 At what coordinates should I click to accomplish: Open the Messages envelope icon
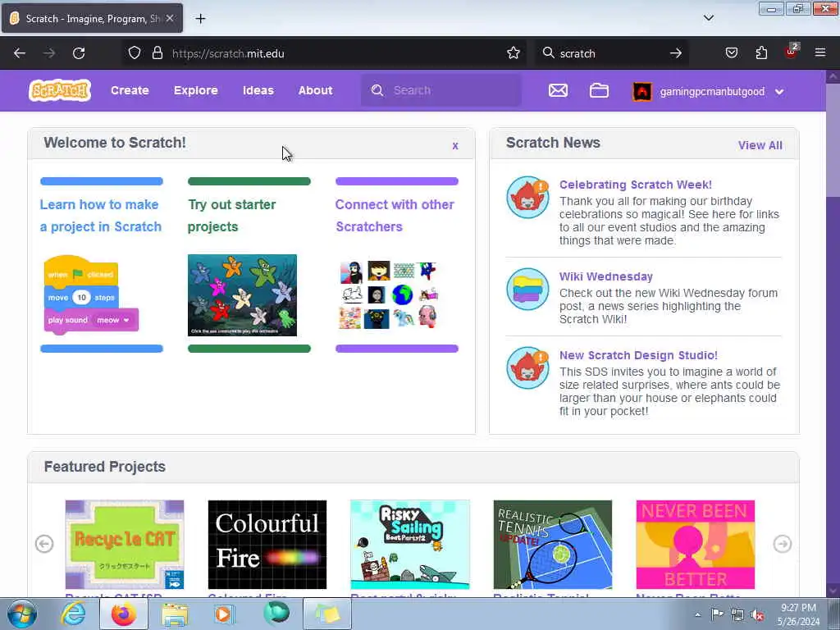(558, 90)
